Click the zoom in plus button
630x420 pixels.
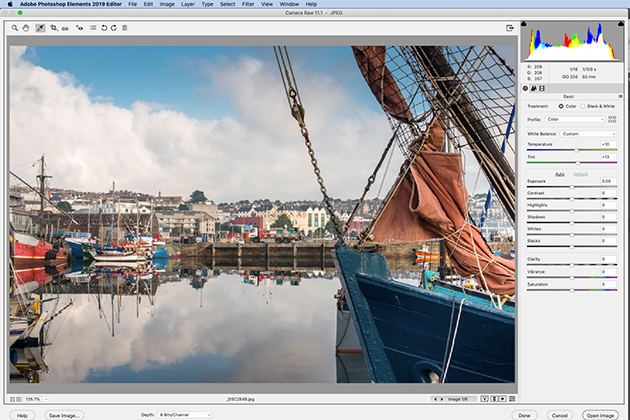(x=18, y=399)
